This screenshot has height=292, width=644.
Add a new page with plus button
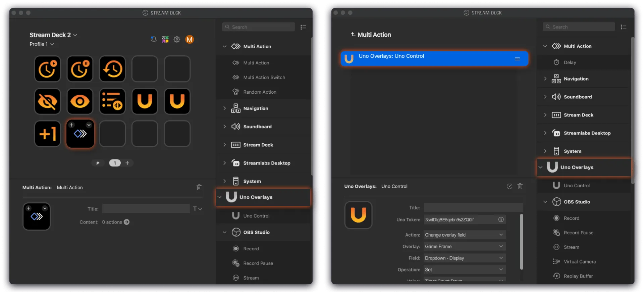(127, 163)
